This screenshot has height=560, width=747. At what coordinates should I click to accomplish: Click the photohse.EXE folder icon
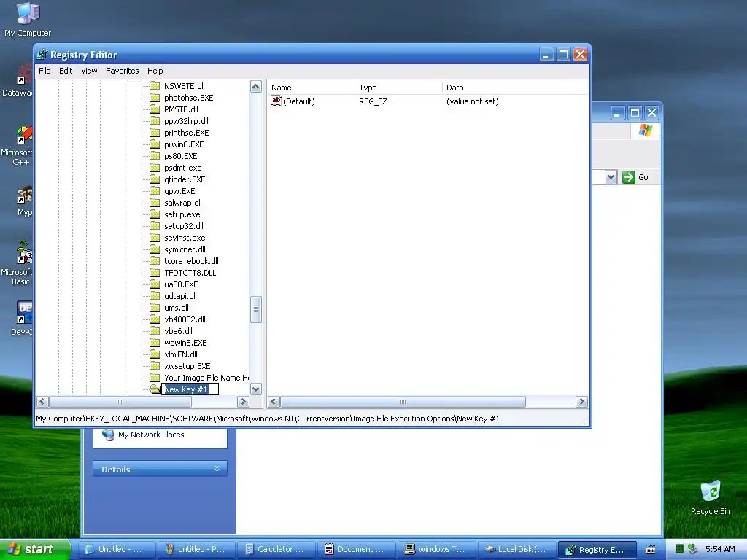155,98
